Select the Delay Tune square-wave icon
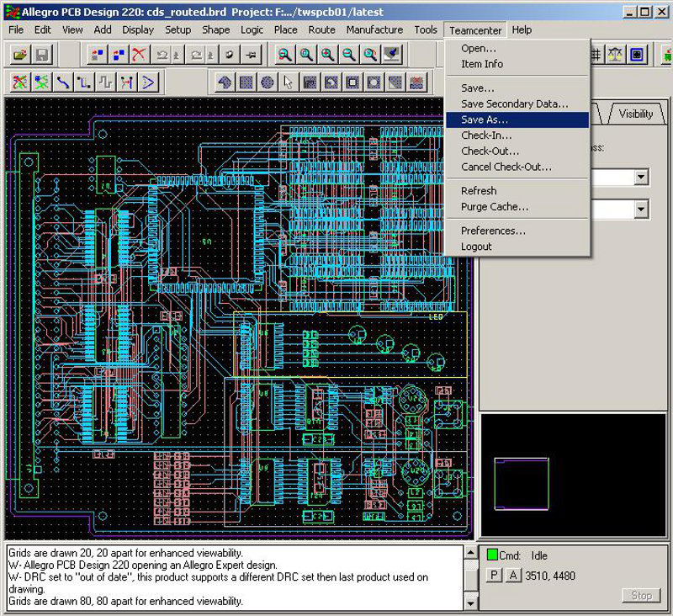673x616 pixels. [x=106, y=82]
